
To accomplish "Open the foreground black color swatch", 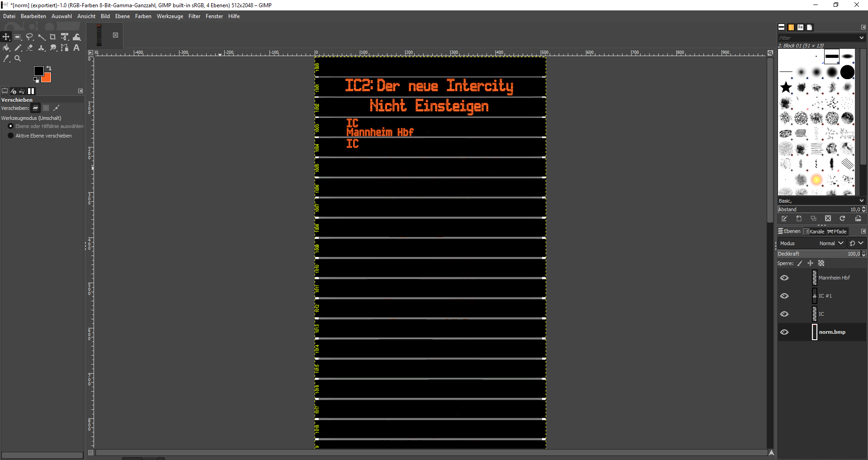I will (38, 71).
